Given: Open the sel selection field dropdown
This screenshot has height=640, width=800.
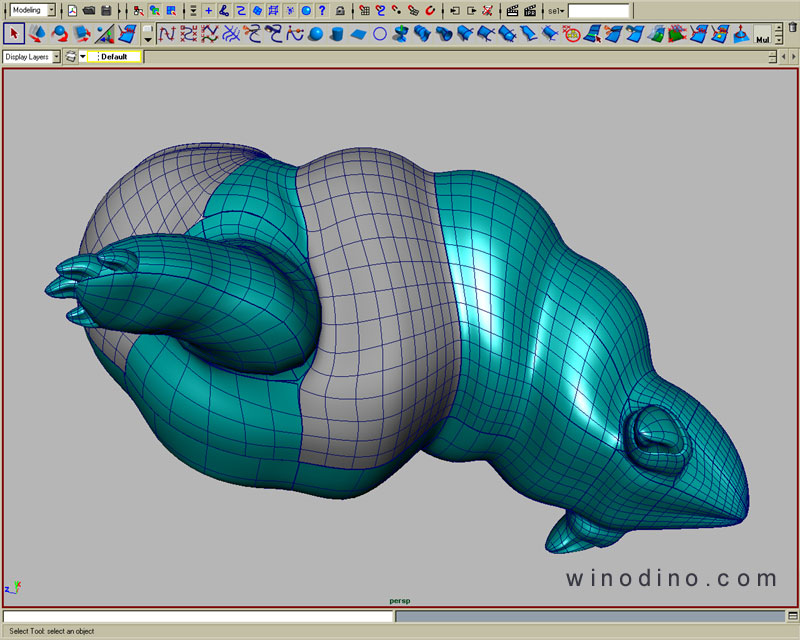Looking at the screenshot, I should coord(556,11).
